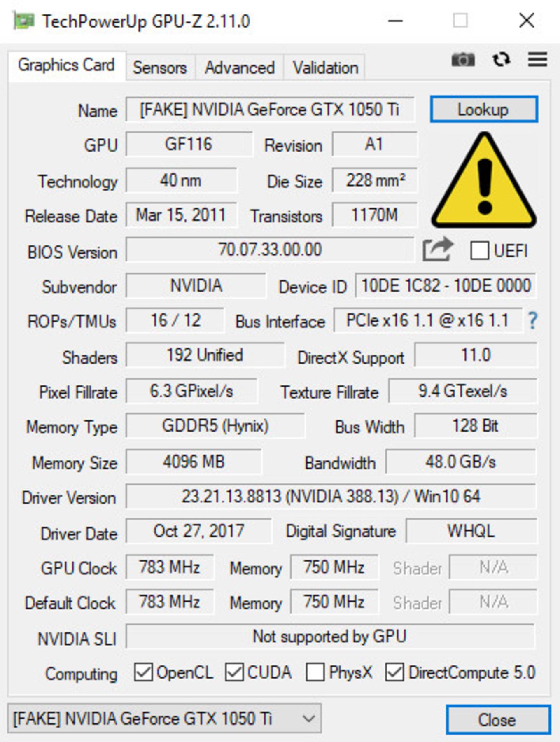The image size is (560, 742).
Task: Click the Technology field 40 nm
Action: [x=181, y=180]
